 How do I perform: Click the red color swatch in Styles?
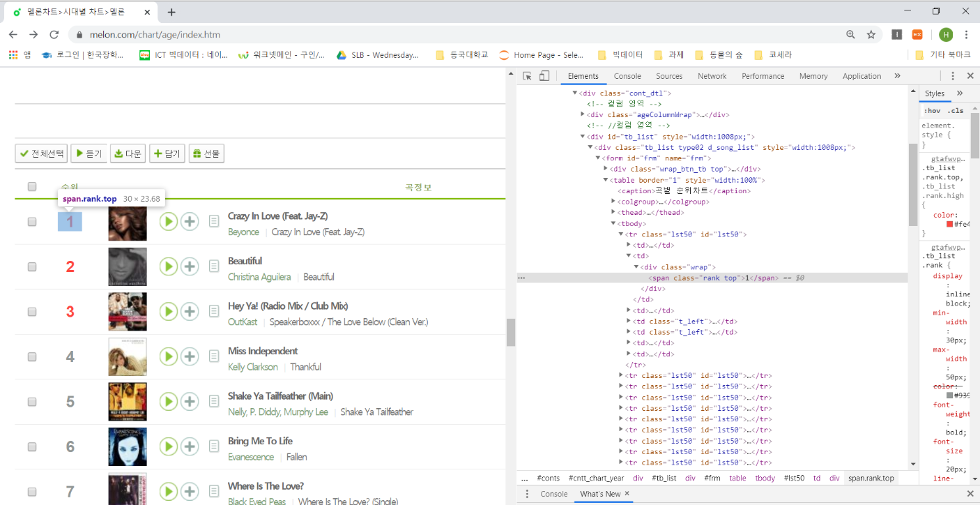[x=949, y=224]
